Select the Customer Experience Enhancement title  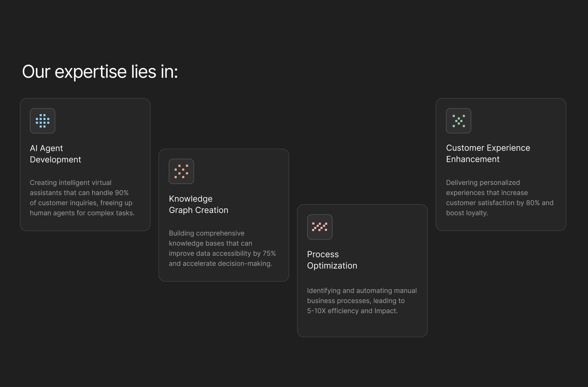pos(488,154)
